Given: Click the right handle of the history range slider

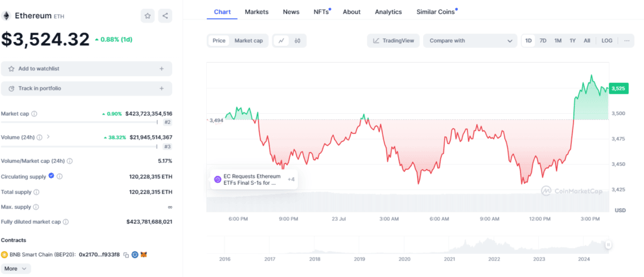Looking at the screenshot, I should [x=608, y=244].
